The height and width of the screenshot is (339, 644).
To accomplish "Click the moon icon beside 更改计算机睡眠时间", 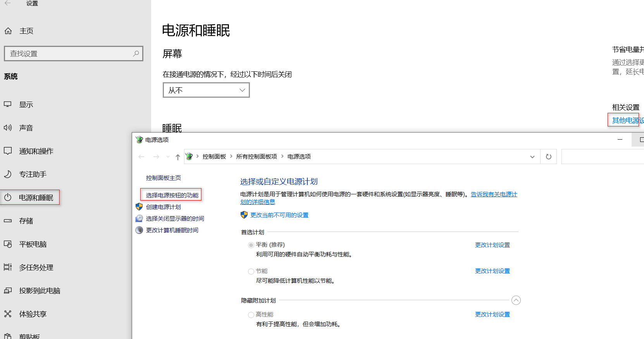I will pyautogui.click(x=139, y=230).
